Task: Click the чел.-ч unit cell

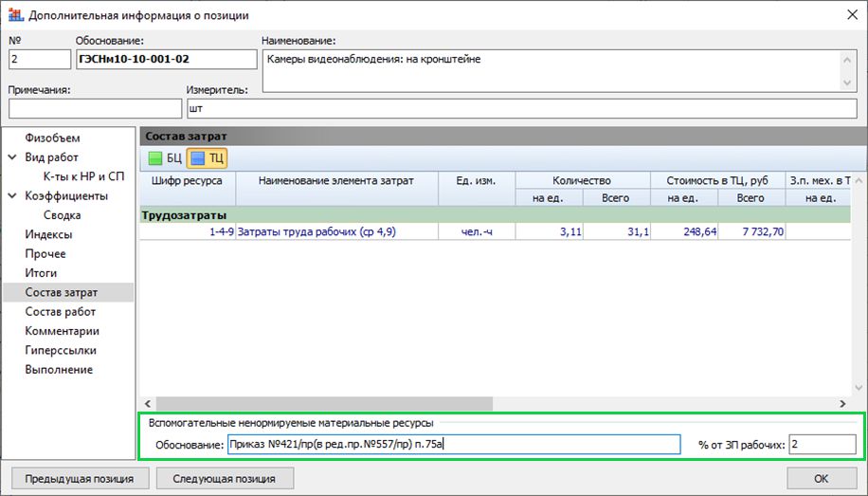Action: point(477,231)
